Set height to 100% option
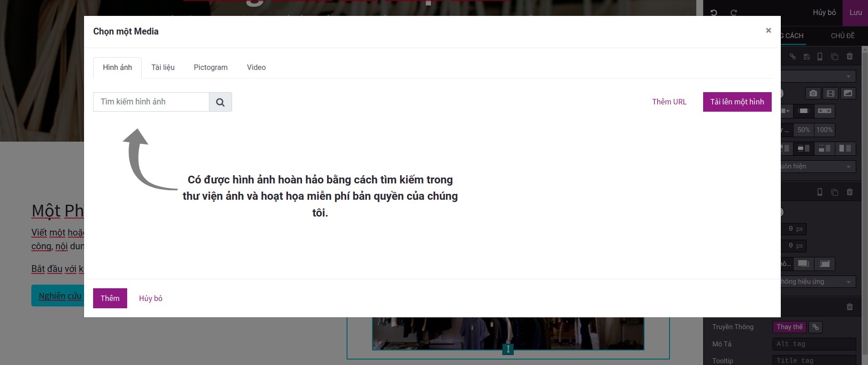The image size is (868, 365). [x=824, y=130]
